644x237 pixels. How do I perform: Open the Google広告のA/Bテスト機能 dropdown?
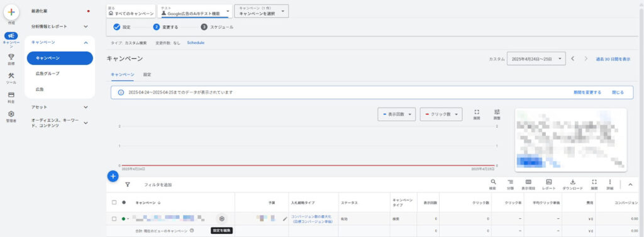point(195,11)
